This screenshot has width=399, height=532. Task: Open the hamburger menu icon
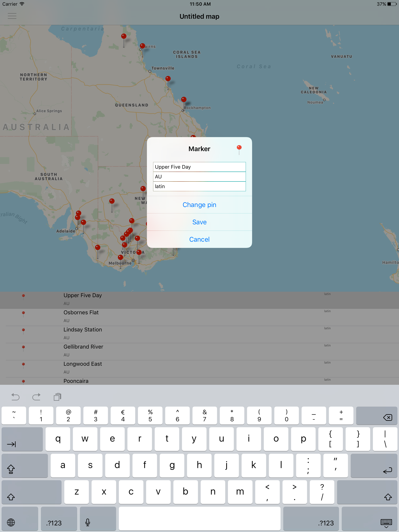(x=12, y=16)
